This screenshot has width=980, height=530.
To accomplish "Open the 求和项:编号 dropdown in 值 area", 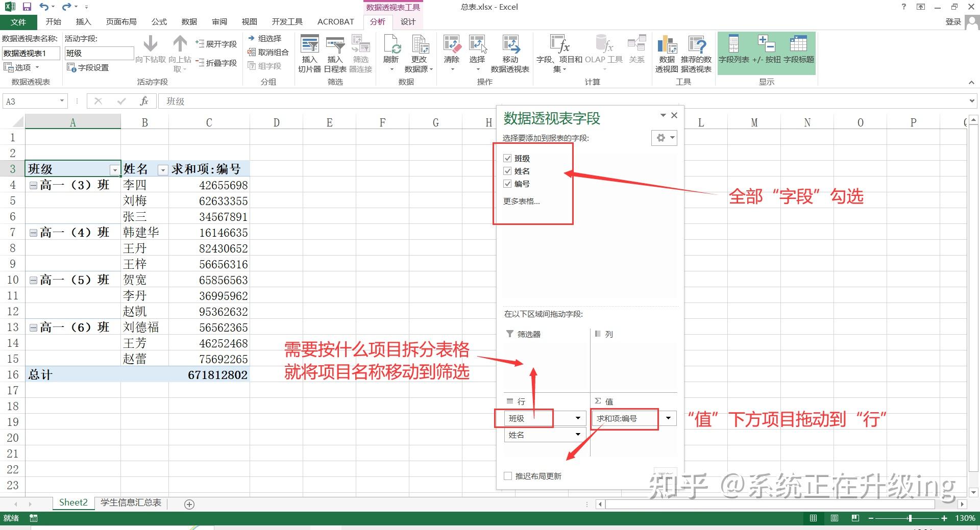I will coord(669,418).
